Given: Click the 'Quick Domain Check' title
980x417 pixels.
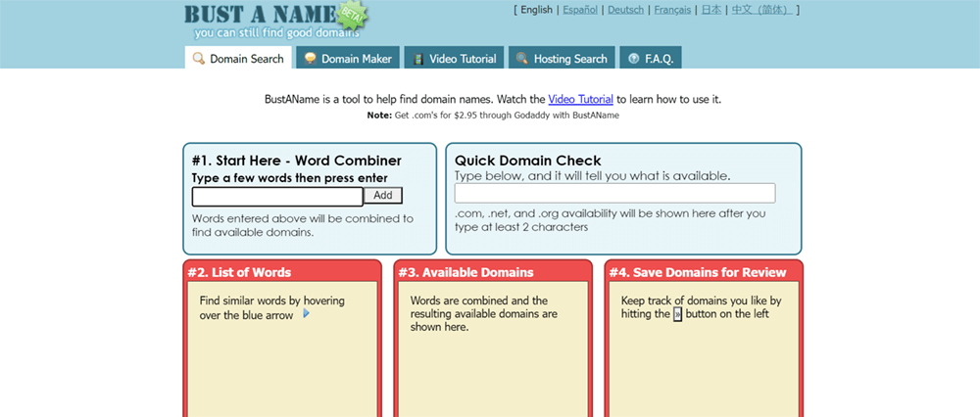Looking at the screenshot, I should 528,161.
